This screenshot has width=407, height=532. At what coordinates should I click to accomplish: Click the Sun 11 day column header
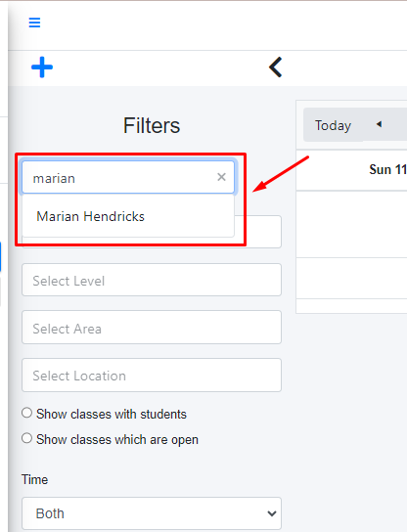[x=387, y=169]
